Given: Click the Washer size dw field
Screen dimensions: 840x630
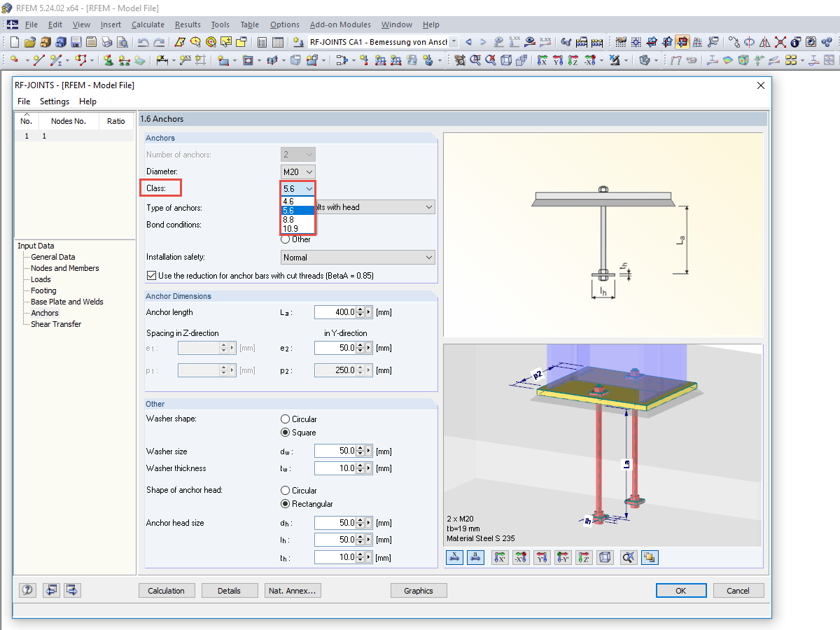Looking at the screenshot, I should (x=335, y=451).
